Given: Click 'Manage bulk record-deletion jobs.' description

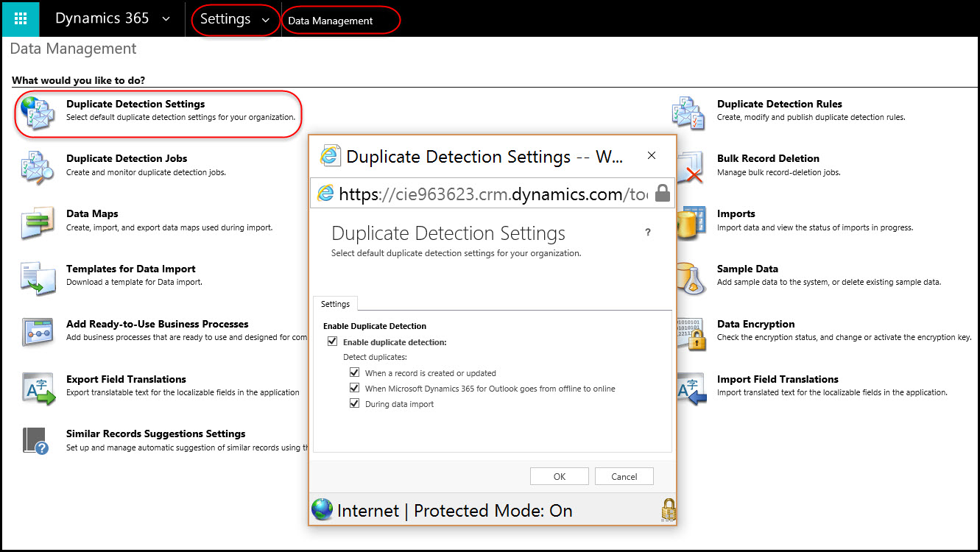Looking at the screenshot, I should coord(778,172).
